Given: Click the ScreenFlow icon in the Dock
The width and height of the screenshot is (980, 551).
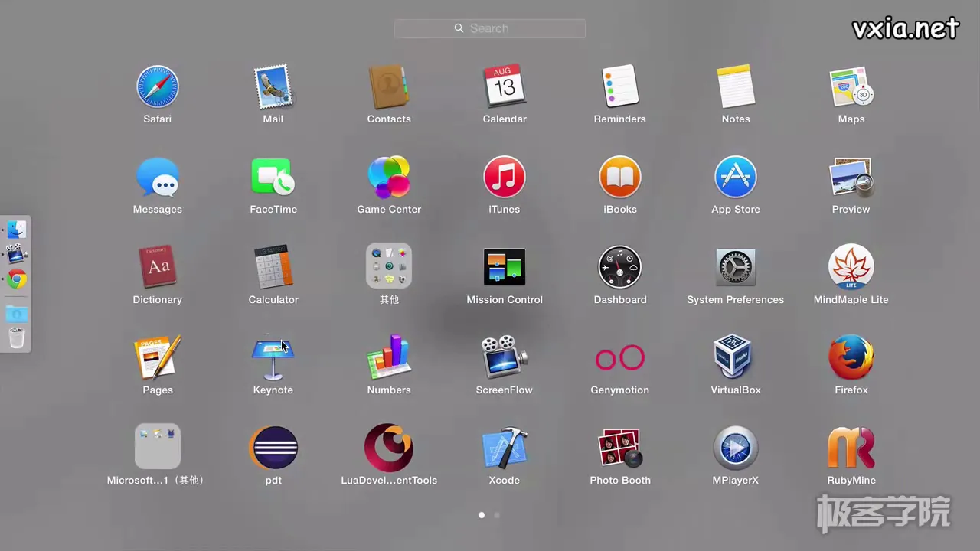Looking at the screenshot, I should [x=17, y=253].
